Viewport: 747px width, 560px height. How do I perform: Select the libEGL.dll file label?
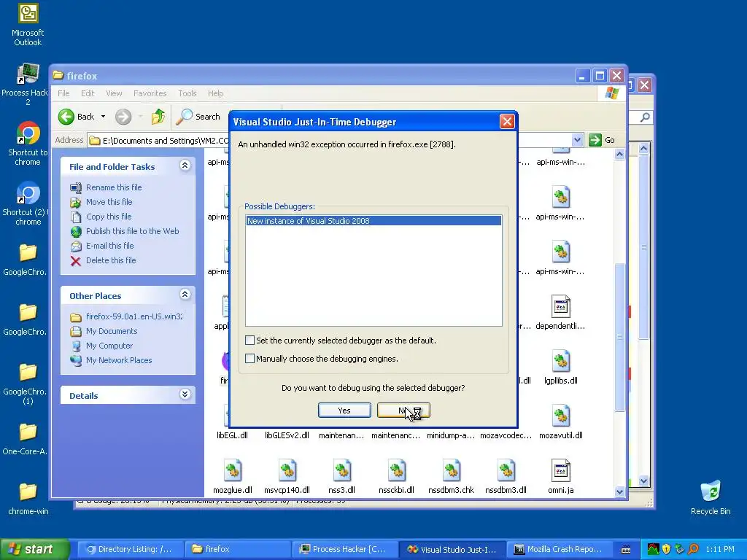[233, 435]
